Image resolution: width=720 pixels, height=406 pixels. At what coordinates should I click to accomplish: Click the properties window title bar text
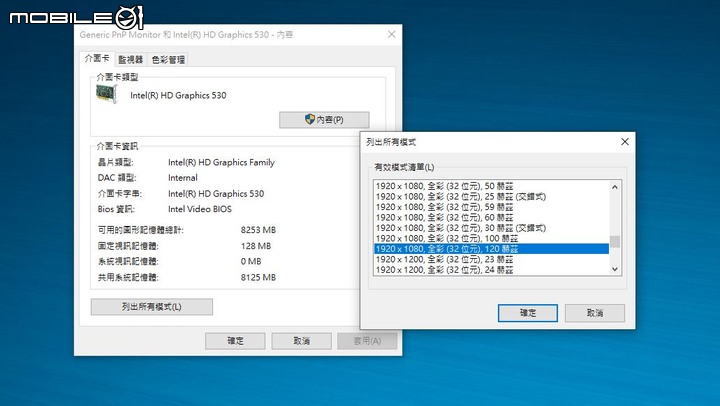pyautogui.click(x=186, y=35)
